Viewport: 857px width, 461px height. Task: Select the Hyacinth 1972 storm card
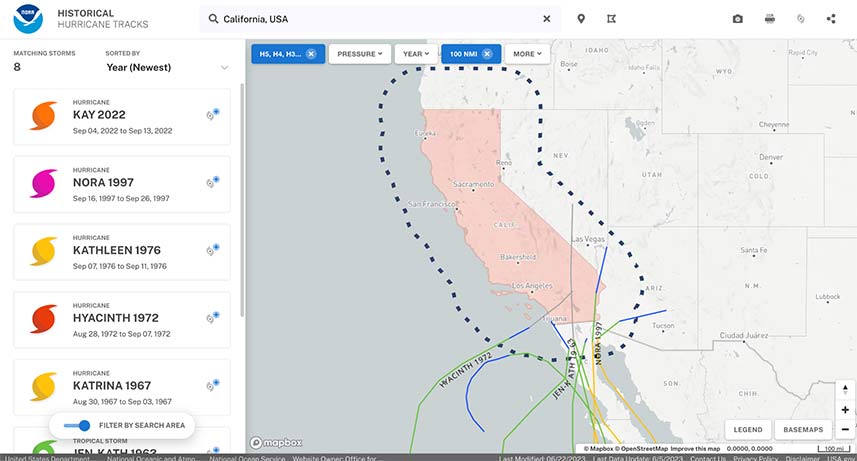(122, 320)
